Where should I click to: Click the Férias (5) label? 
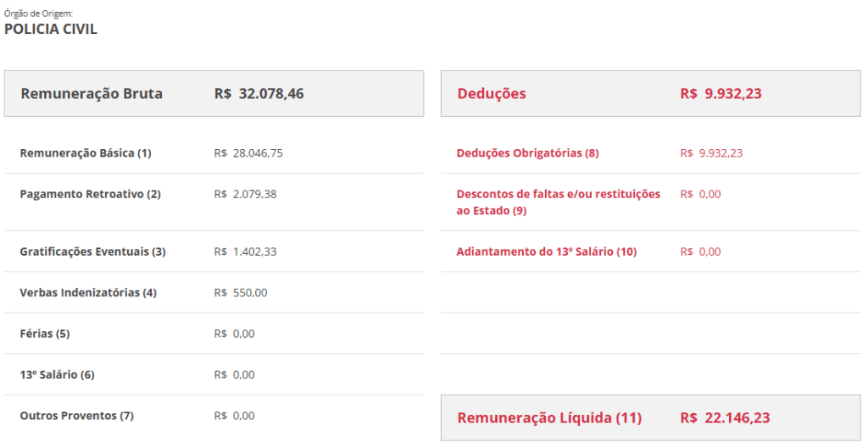[x=45, y=334]
